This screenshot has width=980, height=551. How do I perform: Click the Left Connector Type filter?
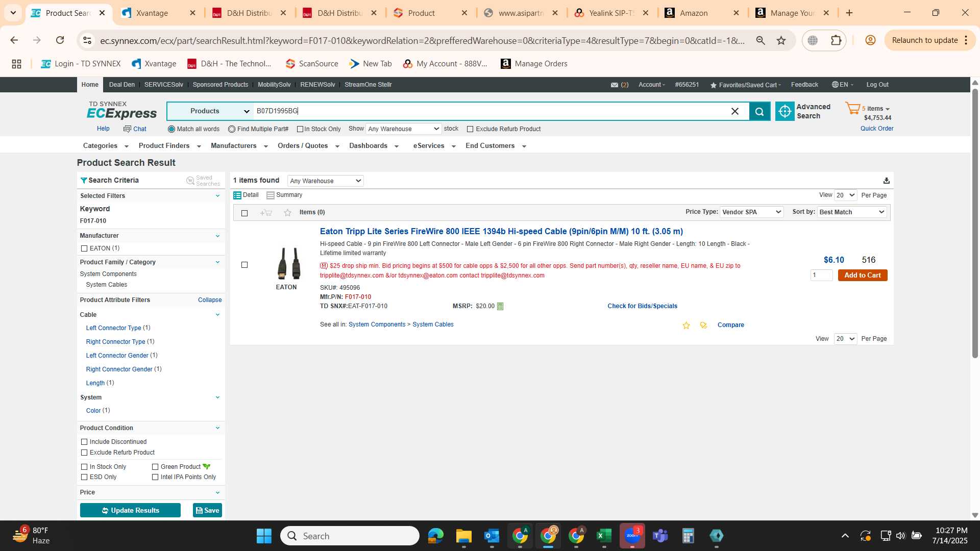tap(113, 328)
